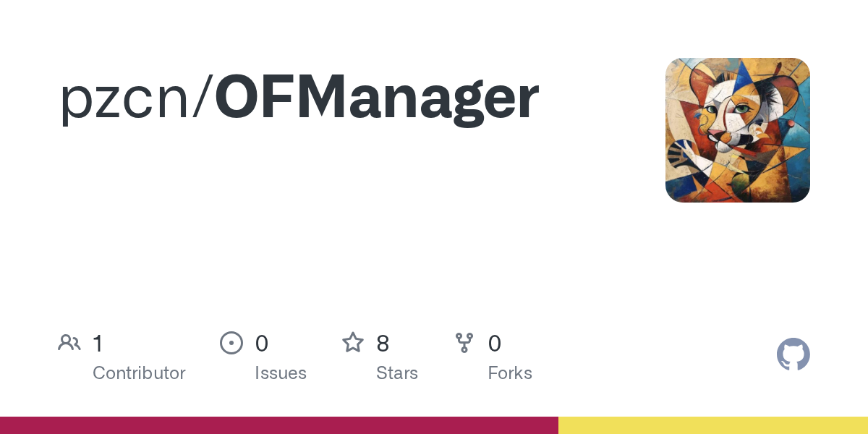The image size is (868, 434).
Task: Select the issues count 0
Action: tap(262, 343)
